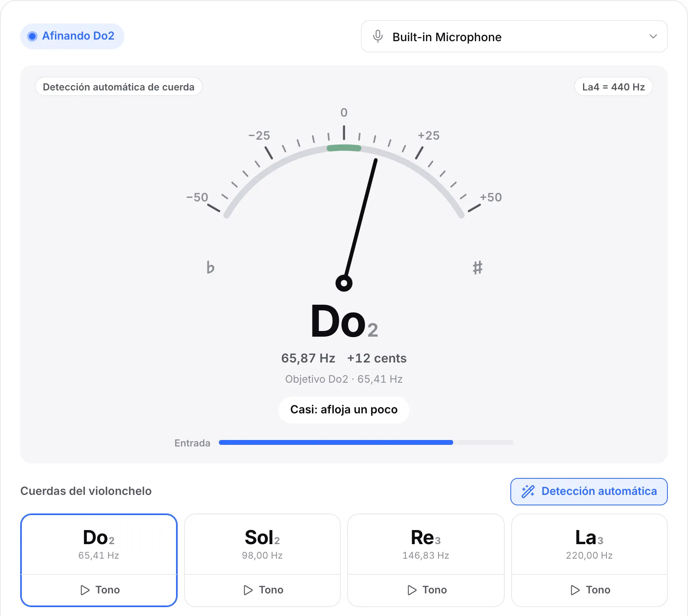Click the +50 gauge label
The image size is (688, 616).
point(491,197)
